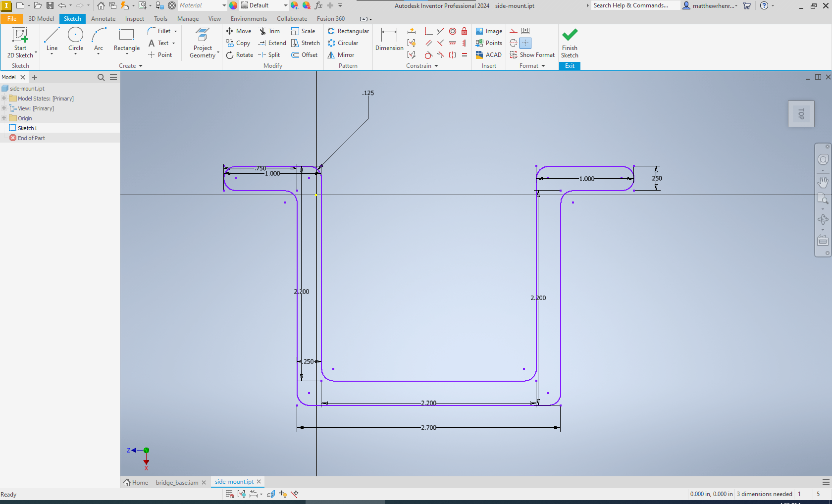Insert Points from file
Viewport: 832px width, 504px height.
489,43
